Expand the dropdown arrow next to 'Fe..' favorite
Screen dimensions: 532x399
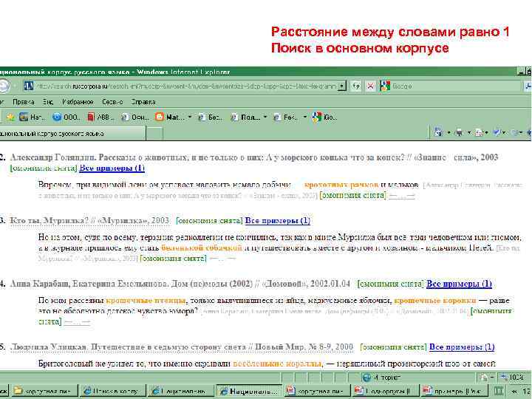[x=304, y=117]
